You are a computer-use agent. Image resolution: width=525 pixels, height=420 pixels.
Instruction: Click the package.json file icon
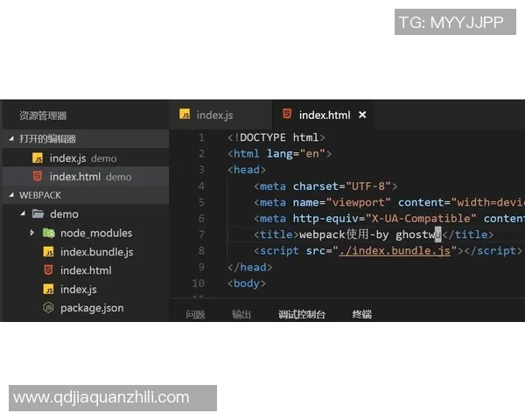click(49, 308)
